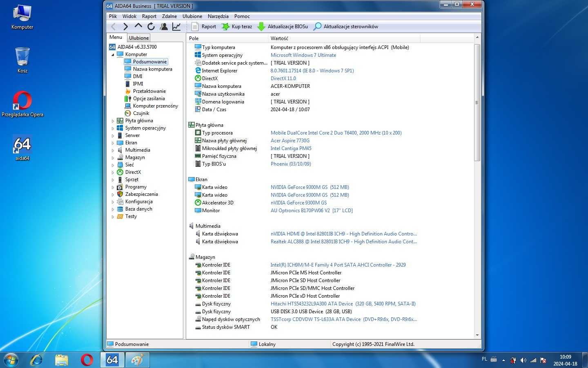Expand the System operacyjny tree node
588x368 pixels.
(113, 128)
